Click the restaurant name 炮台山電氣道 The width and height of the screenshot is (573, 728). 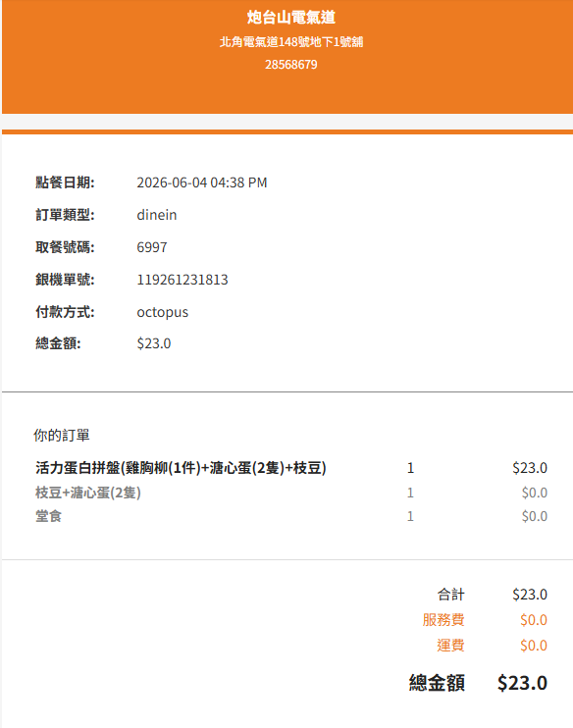[291, 18]
